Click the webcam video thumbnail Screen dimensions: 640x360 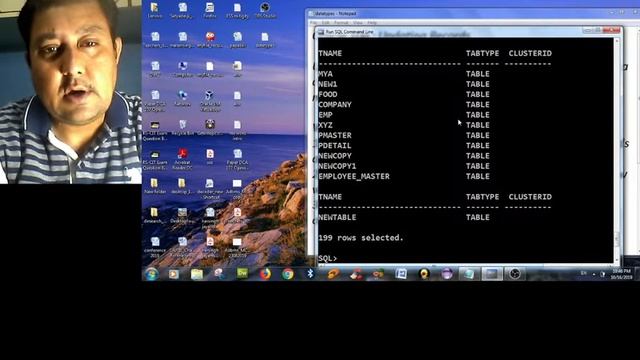(71, 92)
